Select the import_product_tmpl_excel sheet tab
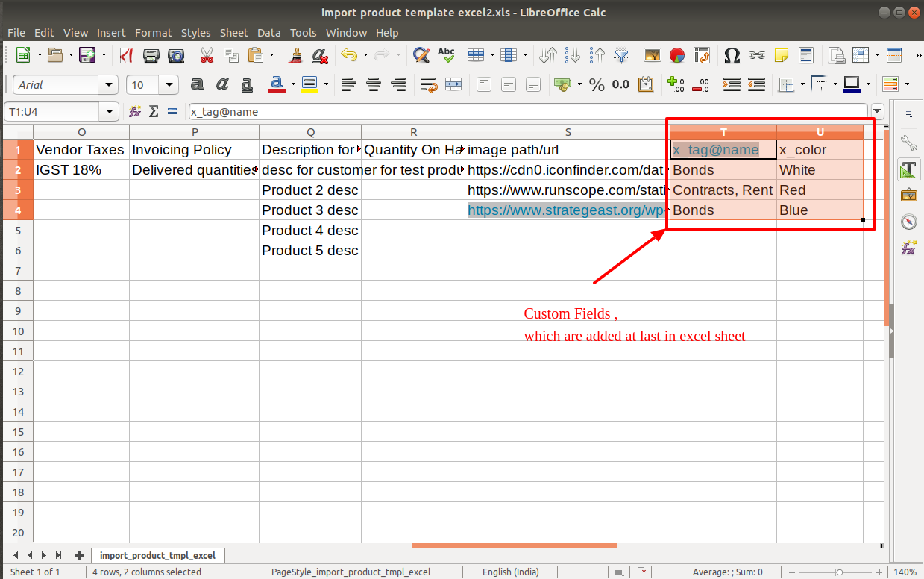The image size is (924, 579). [158, 556]
